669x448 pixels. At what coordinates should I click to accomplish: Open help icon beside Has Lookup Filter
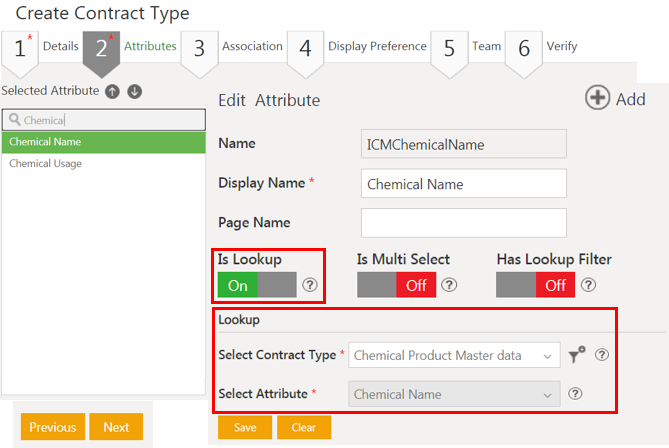click(x=588, y=285)
